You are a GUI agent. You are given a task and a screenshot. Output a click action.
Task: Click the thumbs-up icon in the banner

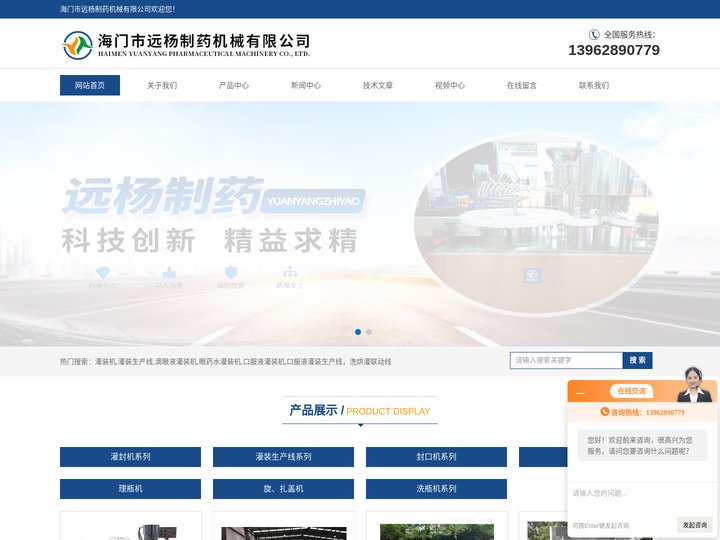click(169, 273)
